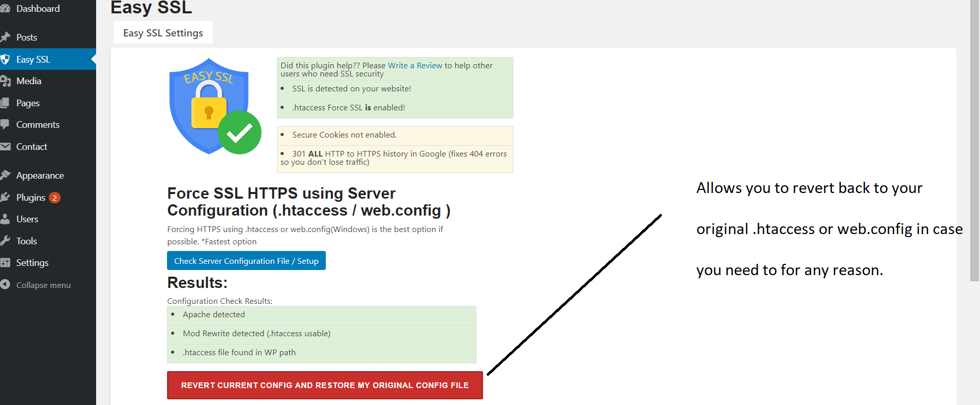Open the Contact menu label
The width and height of the screenshot is (980, 405).
click(x=32, y=147)
